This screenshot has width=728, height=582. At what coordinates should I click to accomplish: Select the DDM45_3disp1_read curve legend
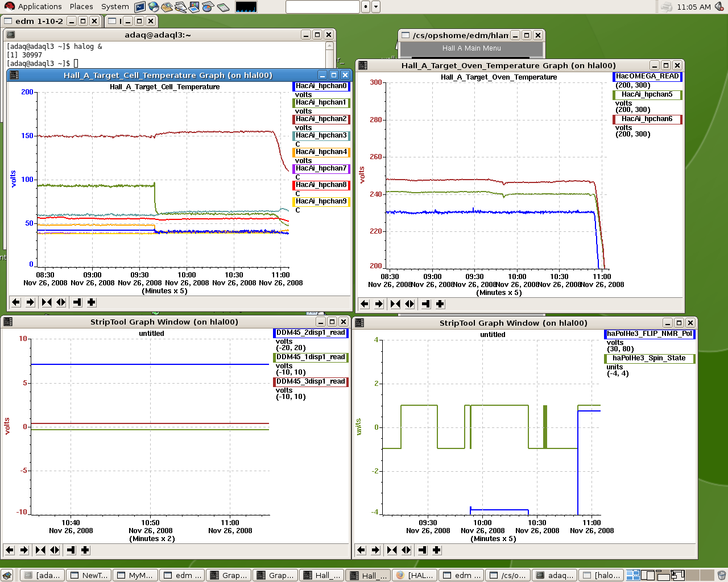tap(311, 382)
